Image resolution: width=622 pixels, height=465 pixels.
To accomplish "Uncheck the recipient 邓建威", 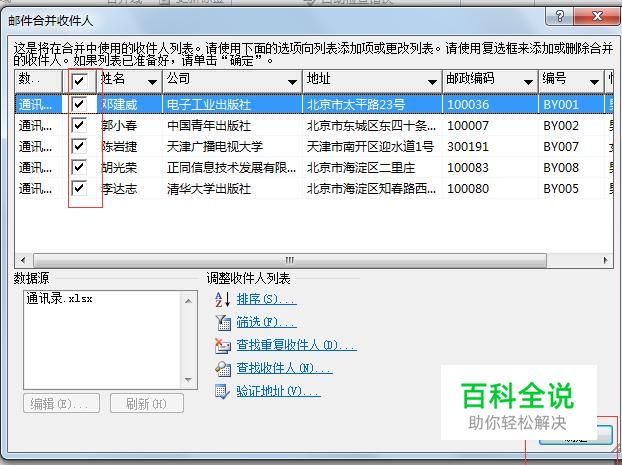I will [79, 104].
